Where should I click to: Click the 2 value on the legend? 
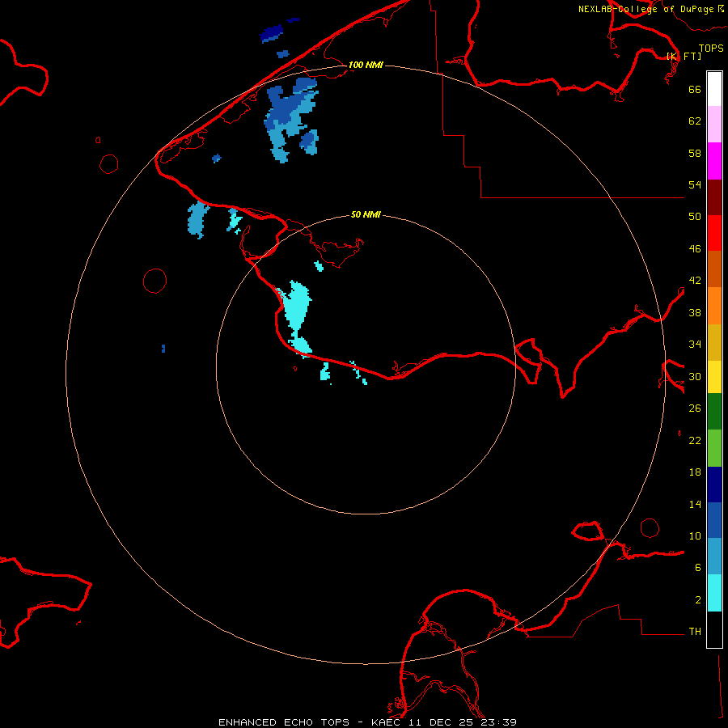[698, 600]
